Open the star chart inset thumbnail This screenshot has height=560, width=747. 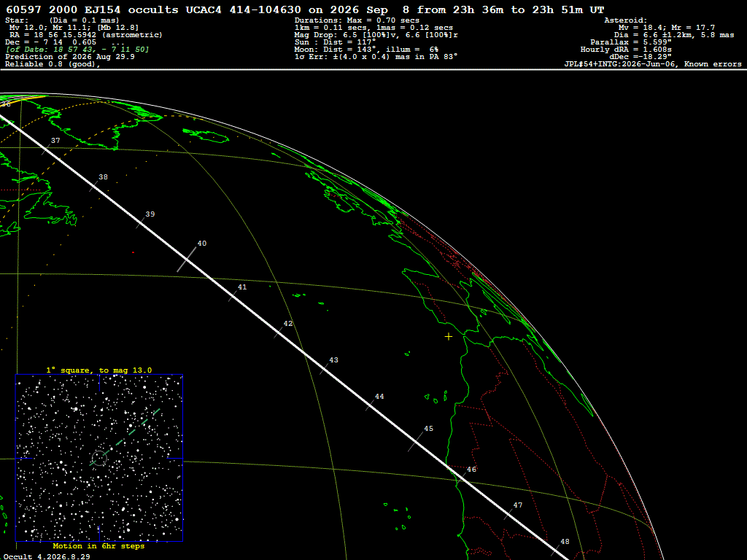[99, 458]
